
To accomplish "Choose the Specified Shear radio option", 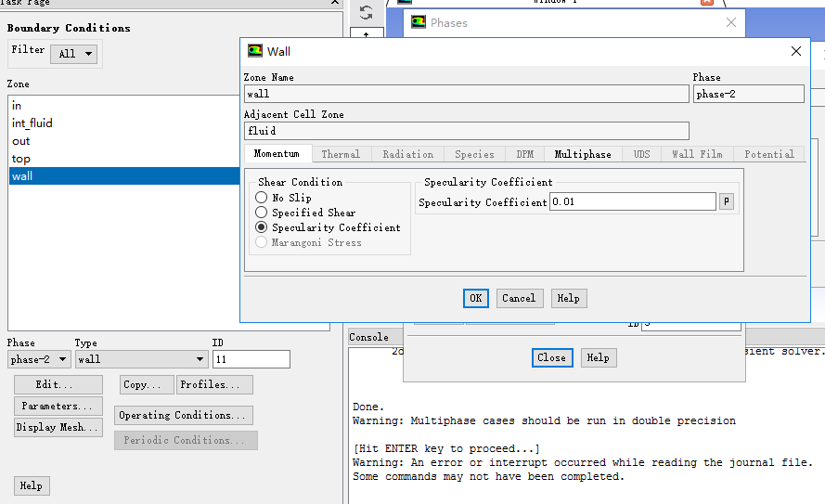I will click(x=262, y=213).
